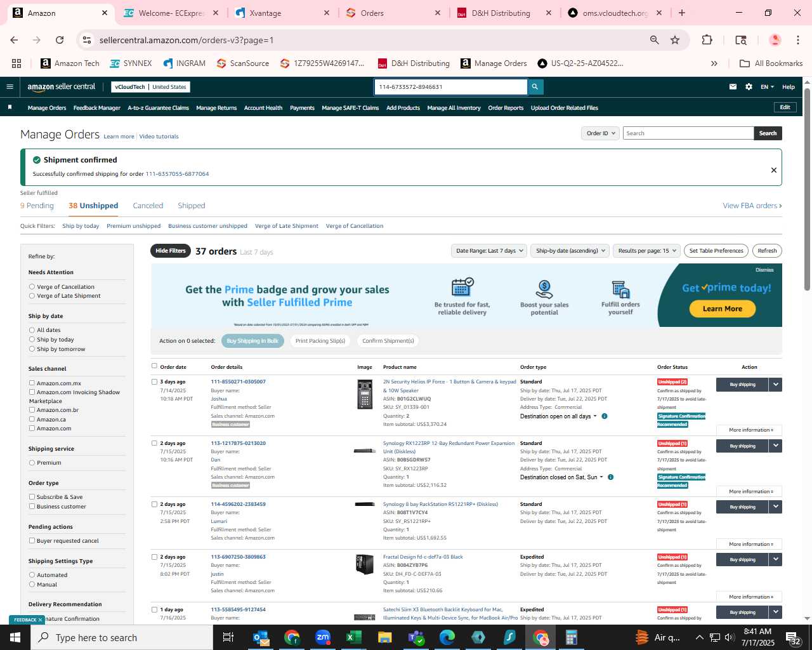Check Buyer requested cancel filter
This screenshot has height=650, width=812.
[x=32, y=541]
